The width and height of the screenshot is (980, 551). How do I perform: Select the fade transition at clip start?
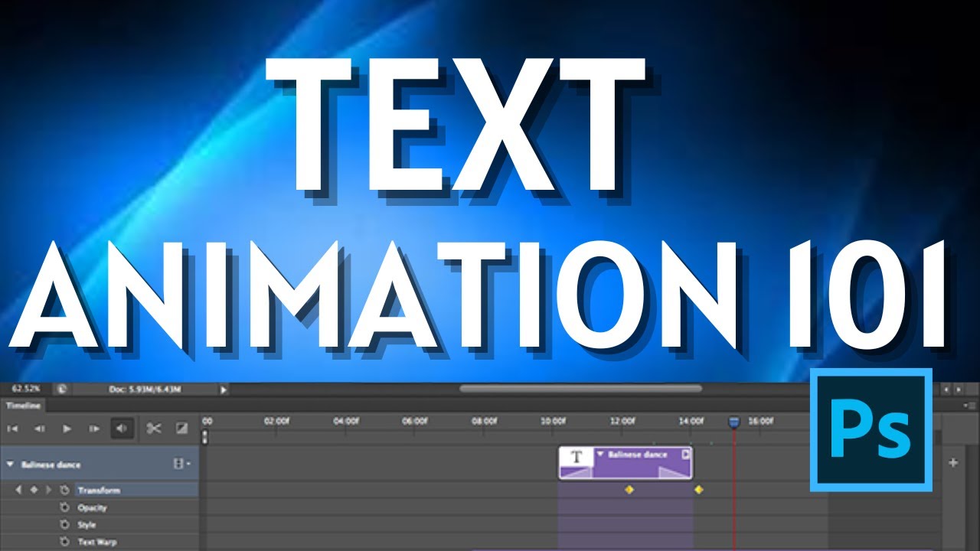(x=577, y=473)
